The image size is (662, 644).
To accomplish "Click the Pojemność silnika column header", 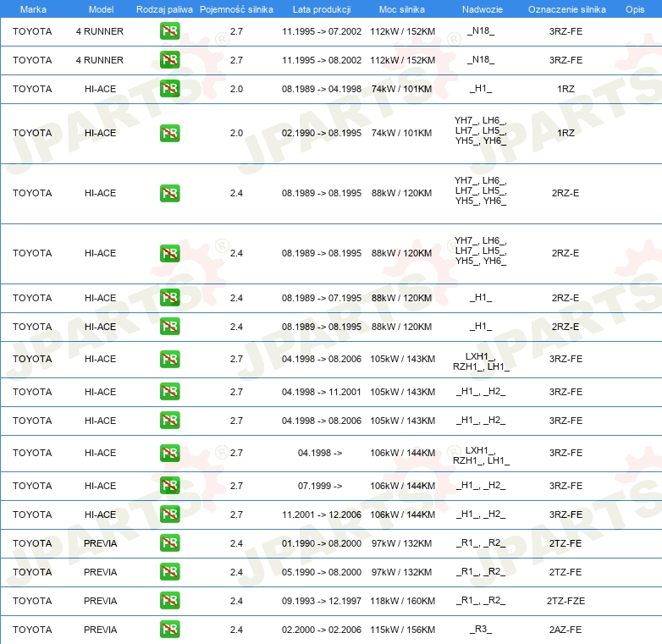I will point(236,9).
